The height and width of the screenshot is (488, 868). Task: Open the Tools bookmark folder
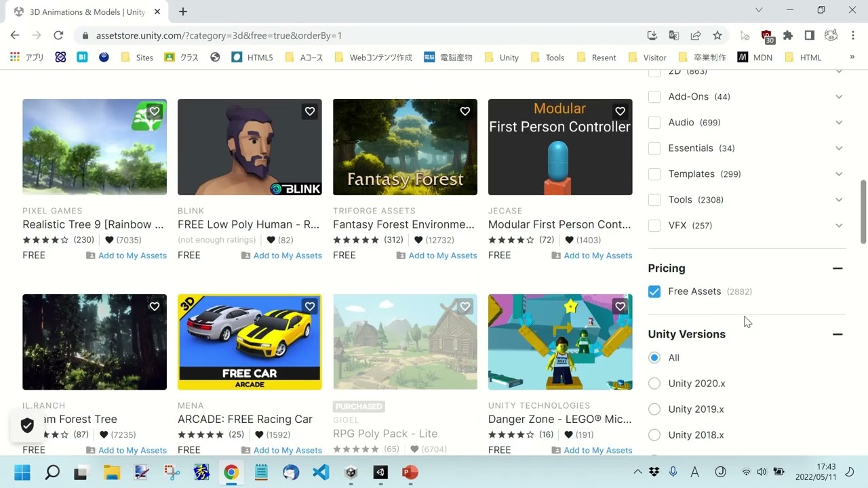(x=547, y=58)
